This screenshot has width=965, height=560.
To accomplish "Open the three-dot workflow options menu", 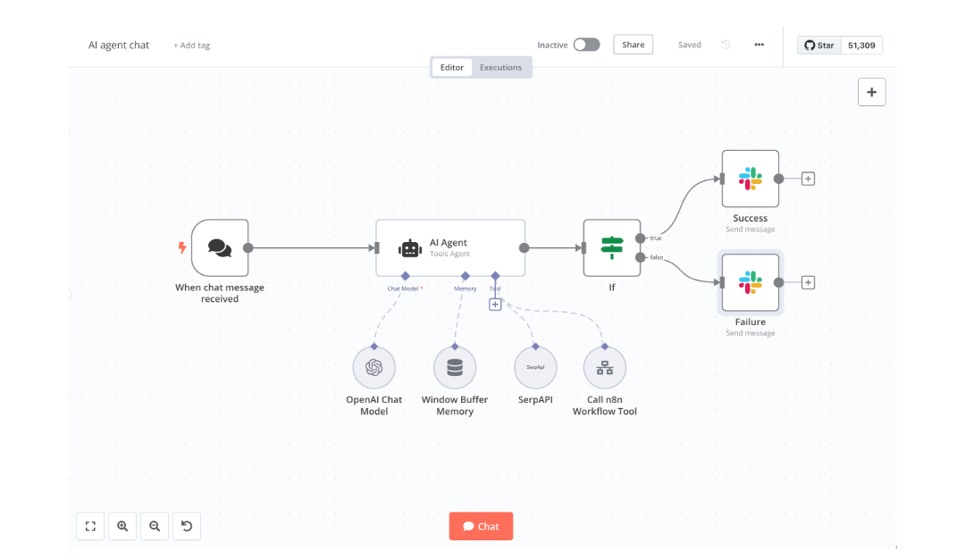I will tap(759, 45).
